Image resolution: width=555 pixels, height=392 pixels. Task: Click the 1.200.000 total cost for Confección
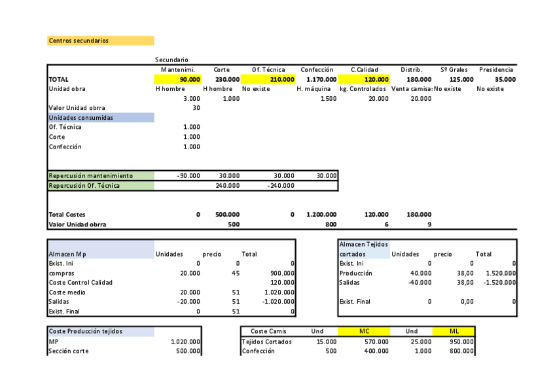click(321, 214)
